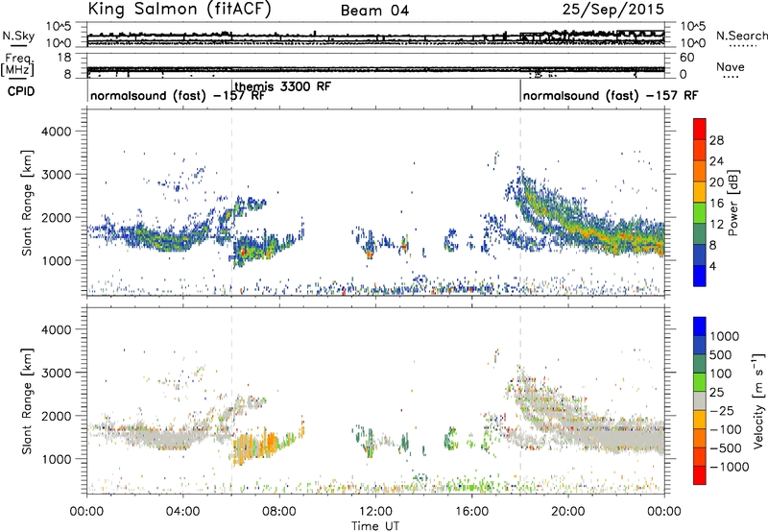
Task: Click the 'Velocity [m s-1]' colorbar title
Action: coord(758,400)
